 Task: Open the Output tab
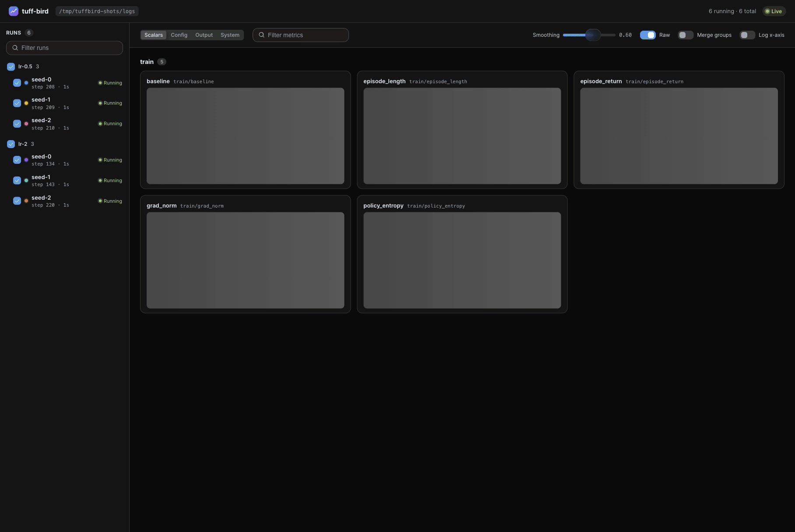pos(204,35)
